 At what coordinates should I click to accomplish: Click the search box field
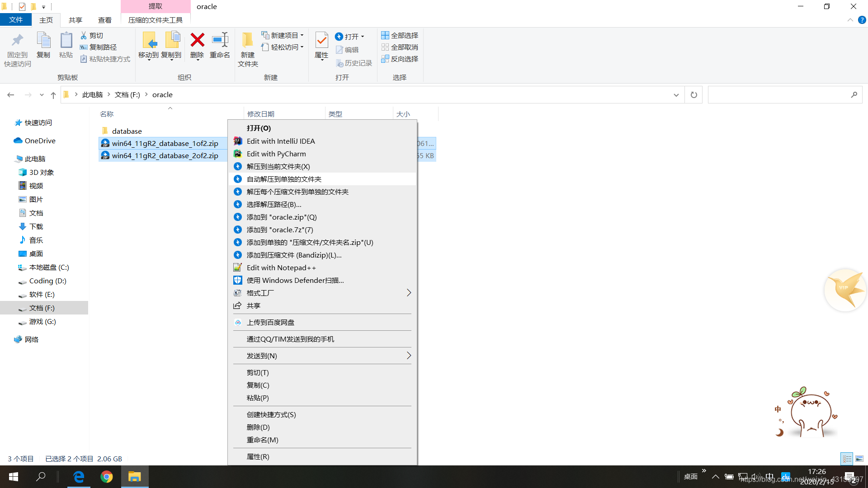click(778, 95)
